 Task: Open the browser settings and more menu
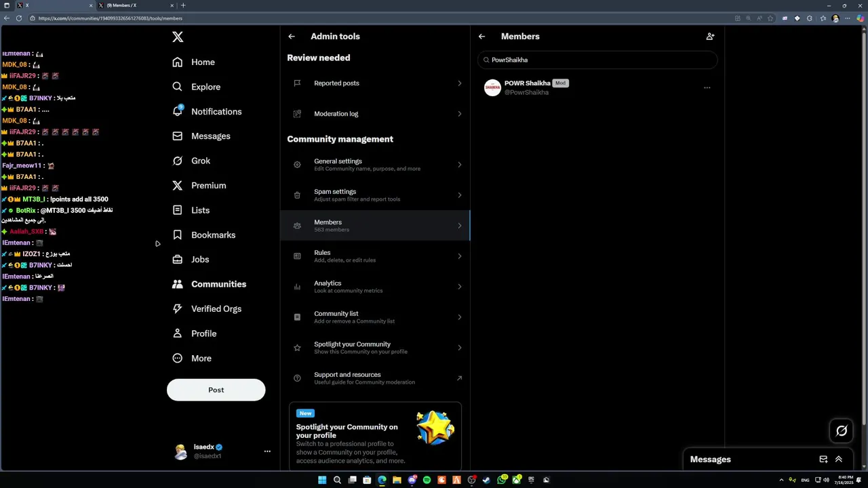coord(848,18)
